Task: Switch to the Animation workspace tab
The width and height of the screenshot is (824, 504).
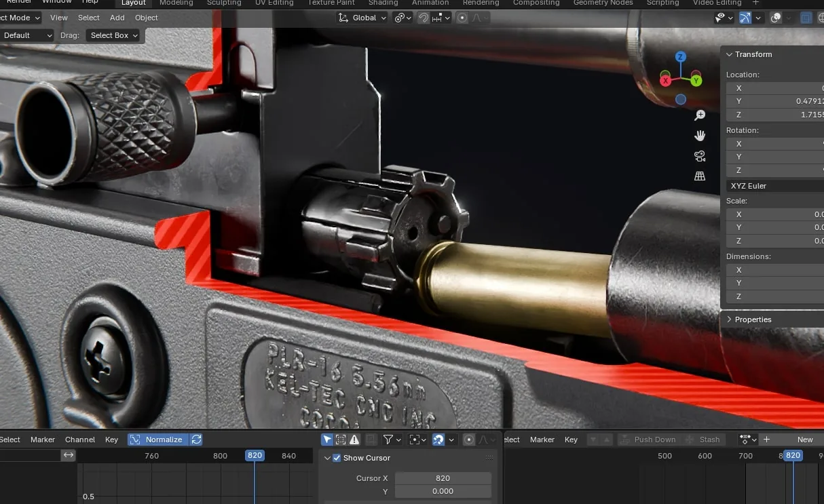Action: 430,3
